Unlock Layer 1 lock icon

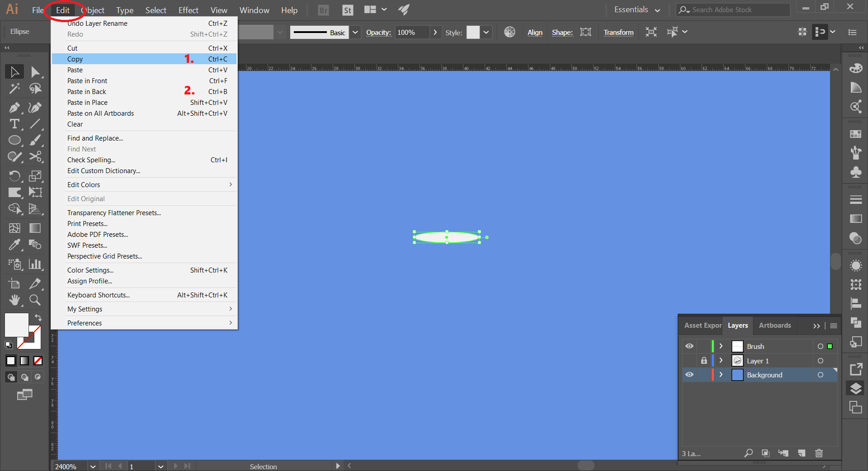point(704,361)
